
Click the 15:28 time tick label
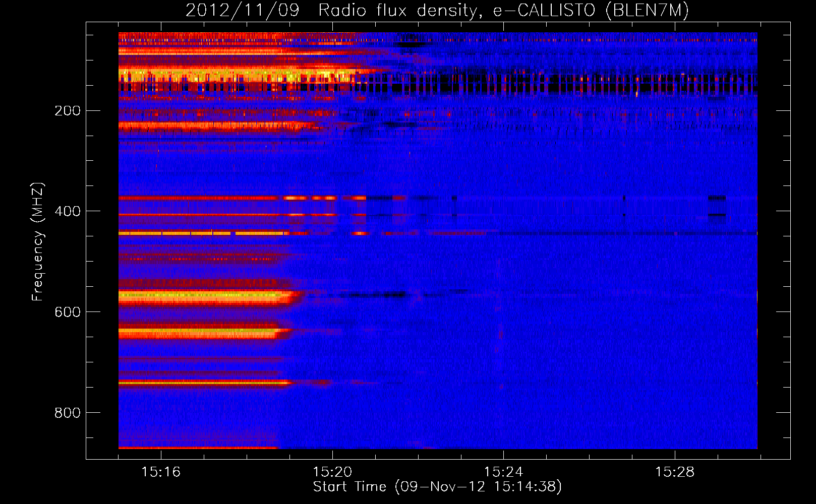[x=675, y=472]
